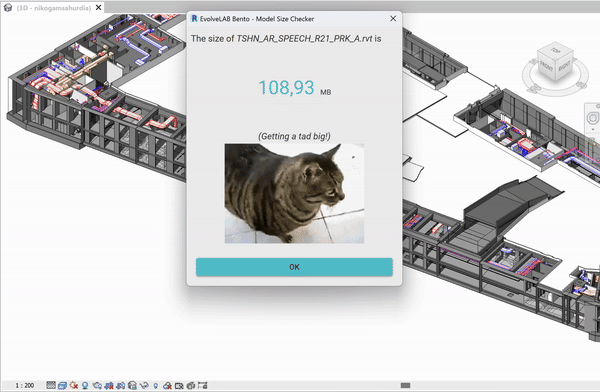Click the RIGHT face of the ViewCube
The image size is (600, 392).
click(x=564, y=67)
